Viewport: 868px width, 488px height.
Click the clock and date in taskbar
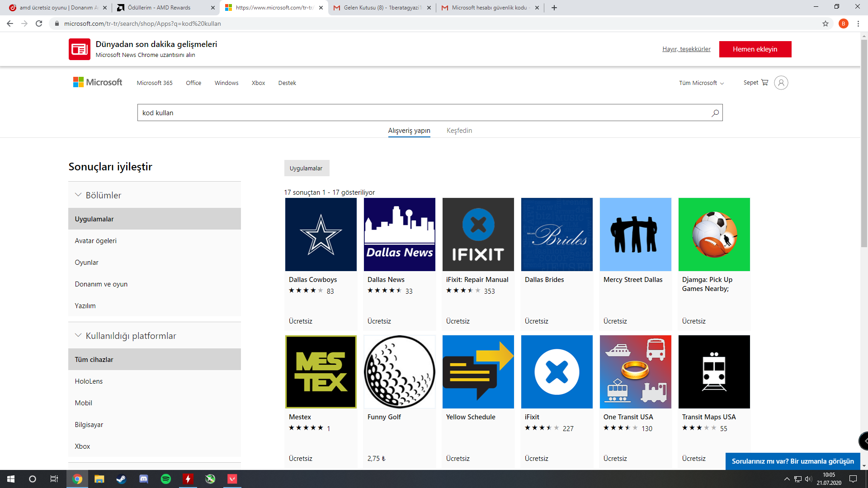point(829,479)
